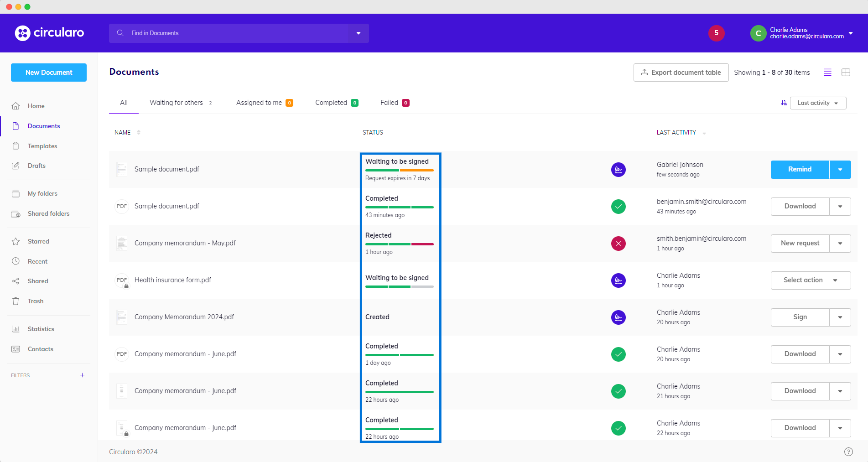Click the red rejected status icon
The width and height of the screenshot is (868, 462).
coord(618,244)
